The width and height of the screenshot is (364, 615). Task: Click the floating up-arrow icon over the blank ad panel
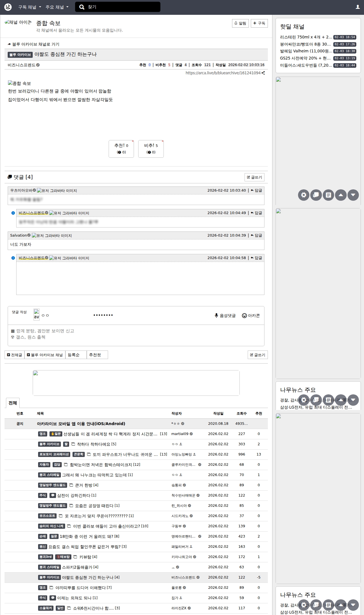(x=341, y=195)
